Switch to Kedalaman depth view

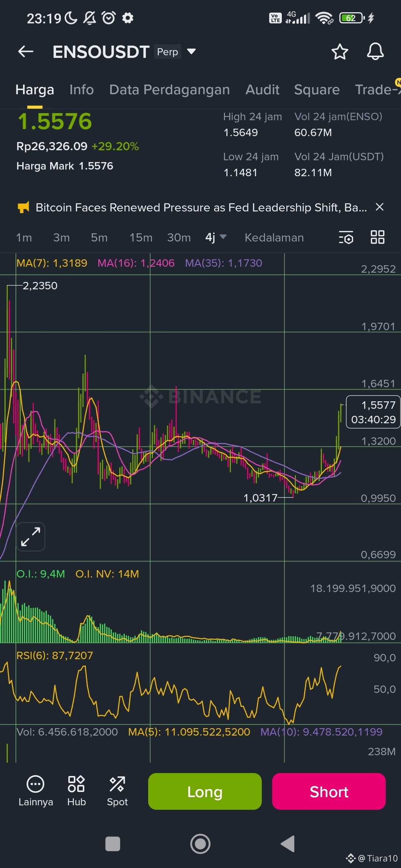click(x=274, y=237)
